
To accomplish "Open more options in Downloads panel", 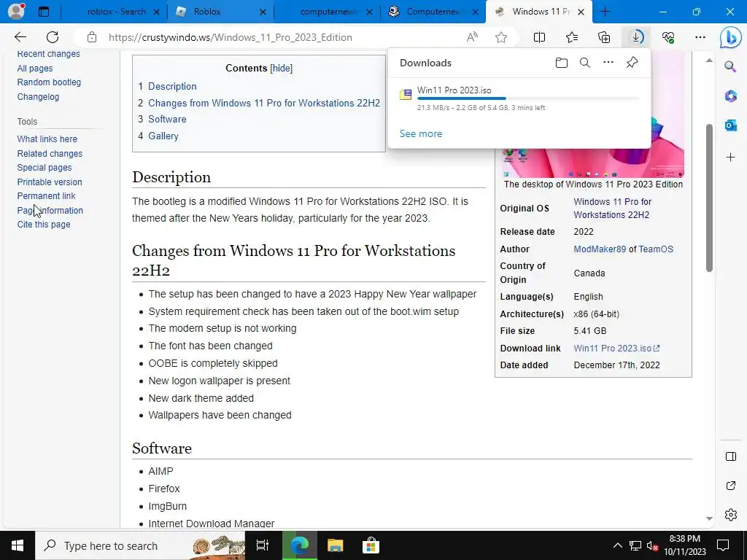I will tap(608, 63).
